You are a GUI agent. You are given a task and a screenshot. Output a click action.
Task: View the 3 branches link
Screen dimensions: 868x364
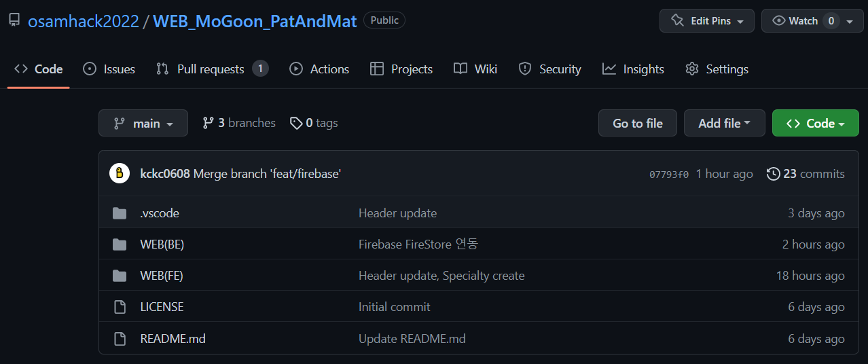(x=239, y=123)
